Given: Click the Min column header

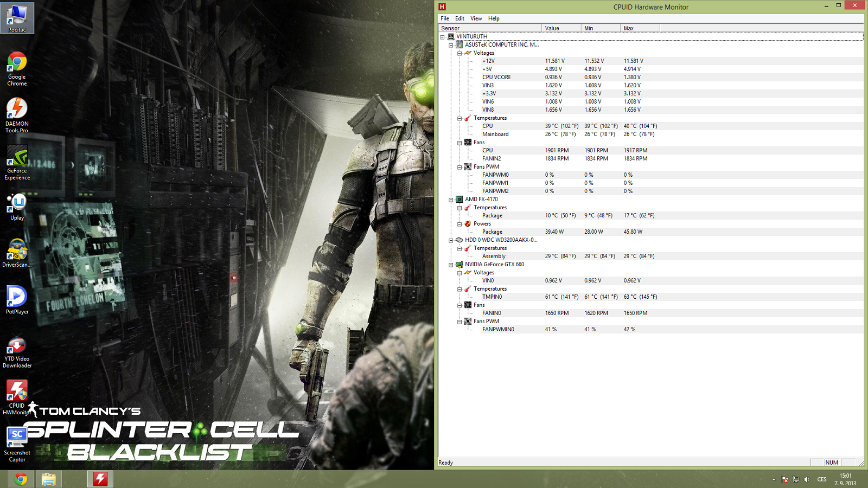Looking at the screenshot, I should 601,28.
